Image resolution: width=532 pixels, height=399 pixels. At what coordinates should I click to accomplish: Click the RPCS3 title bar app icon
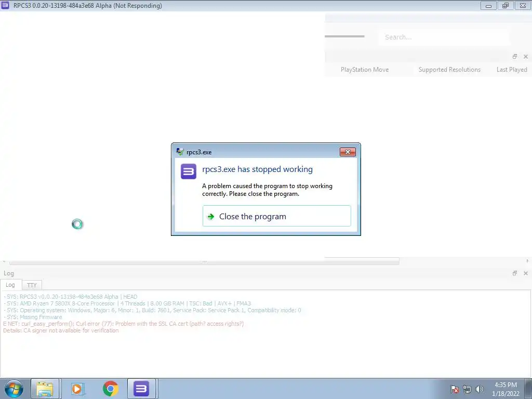click(x=5, y=5)
